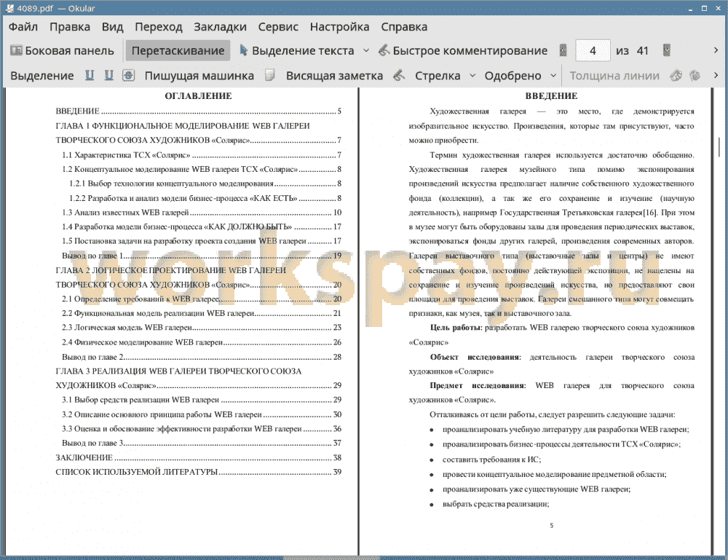Click the '1.3 Анализ известных WEB галерей' entry
The width and height of the screenshot is (728, 560).
pos(202,213)
